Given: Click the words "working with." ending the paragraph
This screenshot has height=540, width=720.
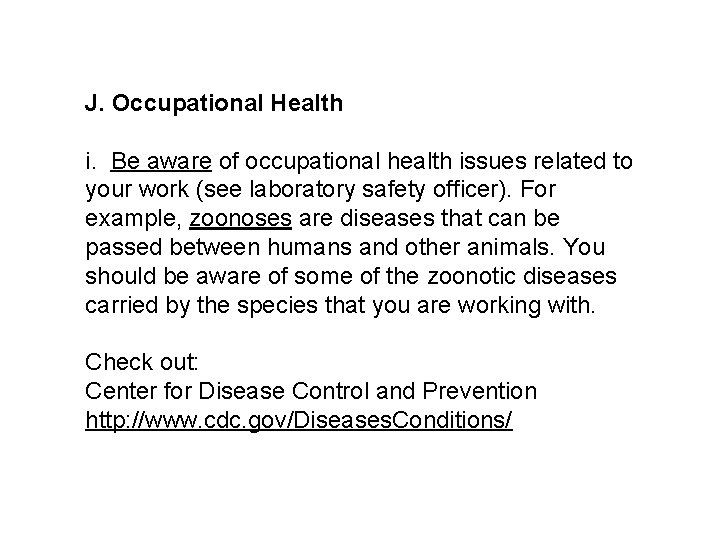Looking at the screenshot, I should (526, 305).
